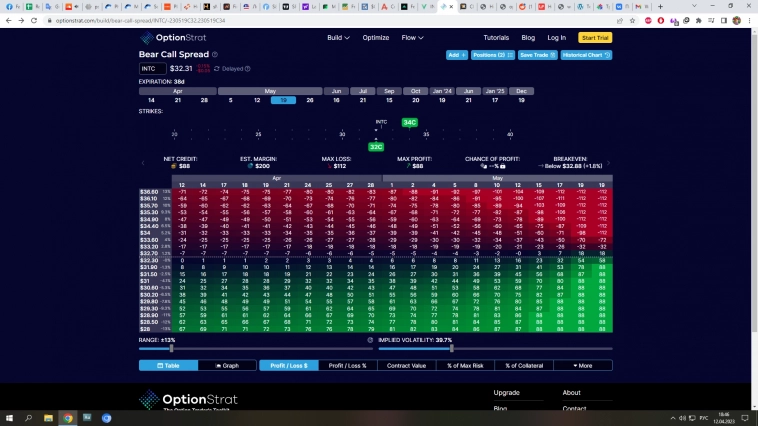
Task: Click the reset icon next to Implied Volatility
Action: pyautogui.click(x=370, y=340)
